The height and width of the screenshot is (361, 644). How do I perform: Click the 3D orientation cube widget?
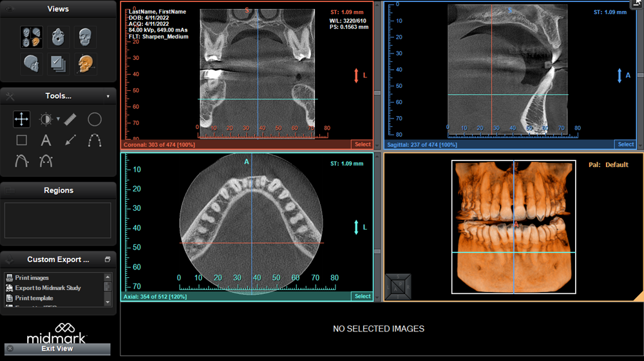click(x=398, y=287)
